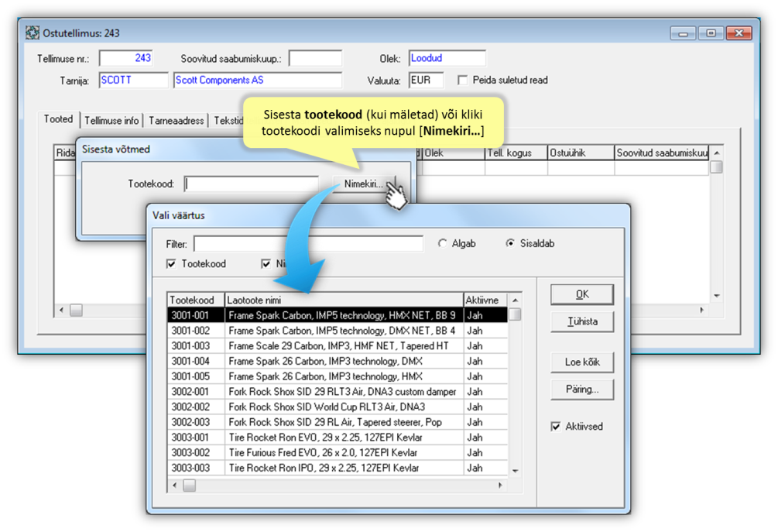Click the OK button in Vali väärtus
This screenshot has height=532, width=778.
pyautogui.click(x=582, y=294)
